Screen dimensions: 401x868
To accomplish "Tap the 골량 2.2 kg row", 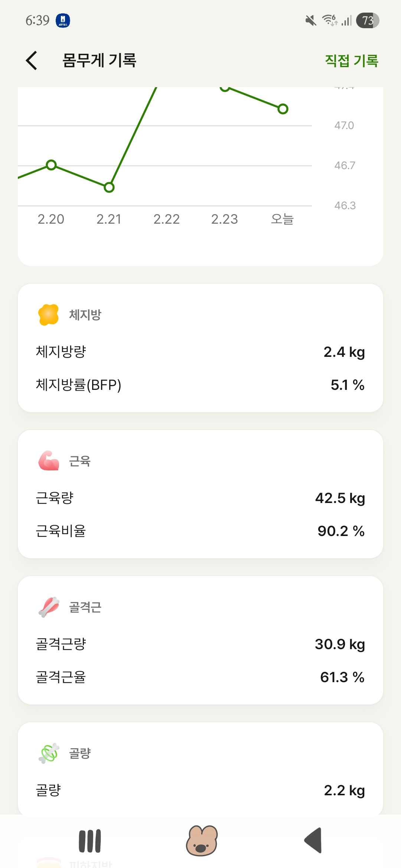I will click(200, 790).
